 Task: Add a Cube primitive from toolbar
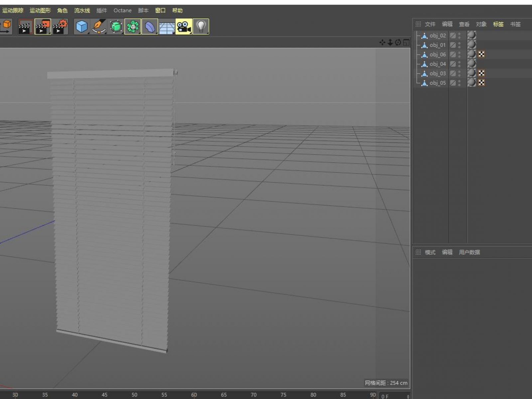pyautogui.click(x=82, y=27)
